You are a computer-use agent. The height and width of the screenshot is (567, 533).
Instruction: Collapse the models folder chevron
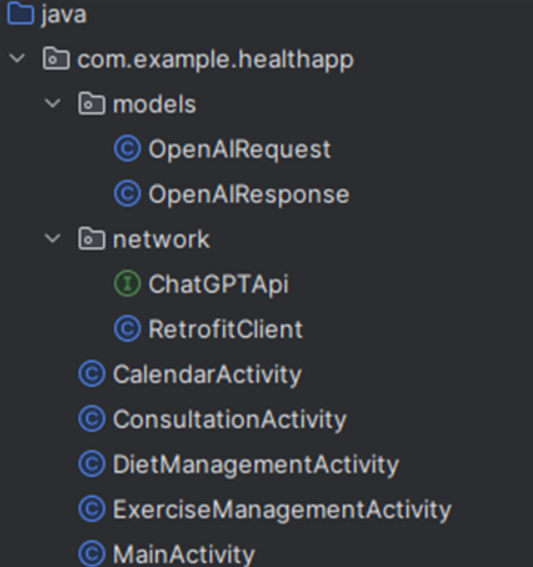53,103
